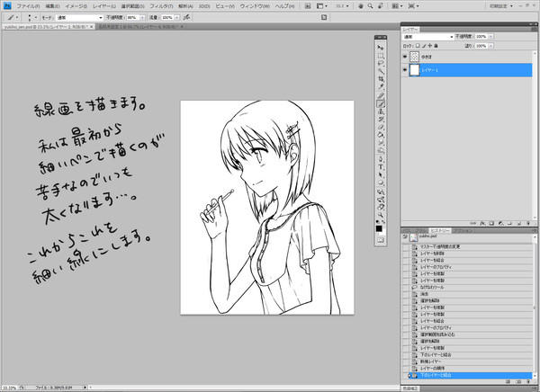Select the Crop tool

tap(381, 79)
